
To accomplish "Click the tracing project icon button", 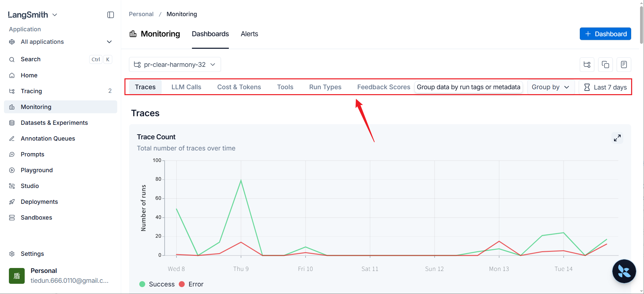I will pyautogui.click(x=587, y=65).
